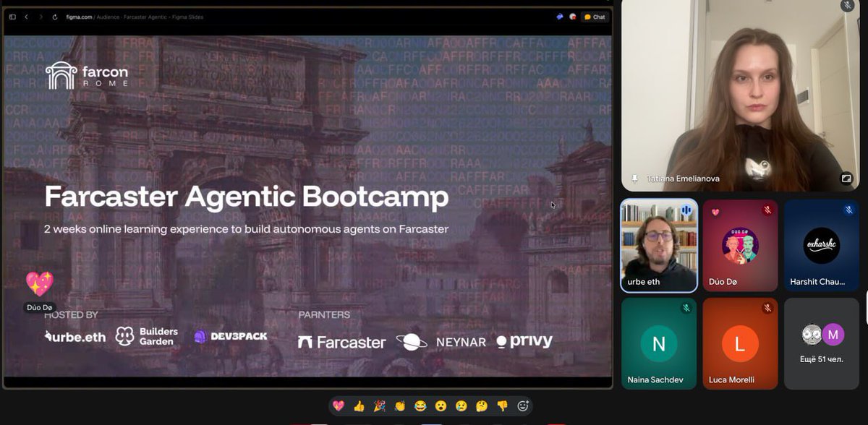
Task: Click the Neynar partner logo
Action: point(441,342)
